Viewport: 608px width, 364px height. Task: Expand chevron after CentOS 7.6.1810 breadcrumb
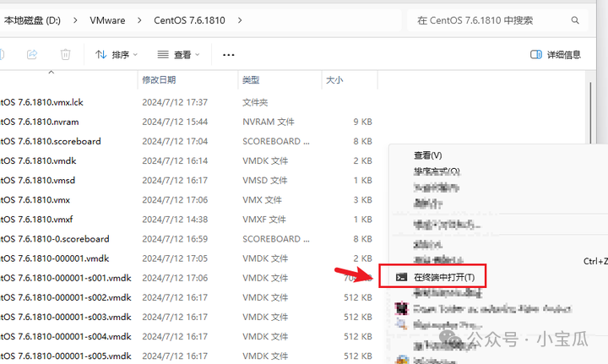tap(240, 19)
